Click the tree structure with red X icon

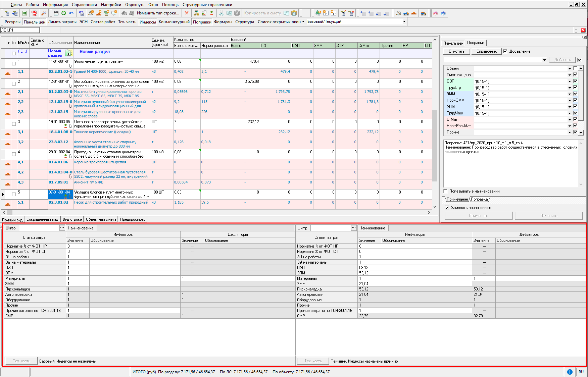(x=351, y=13)
